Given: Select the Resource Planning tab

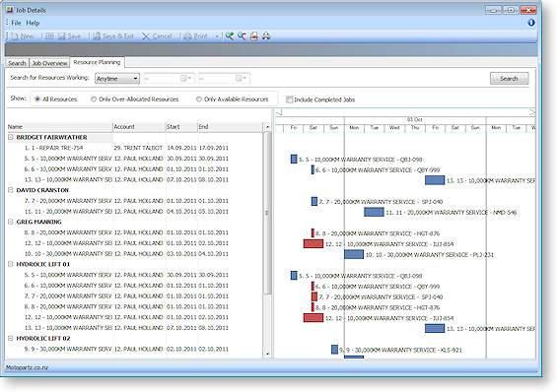Looking at the screenshot, I should point(97,62).
